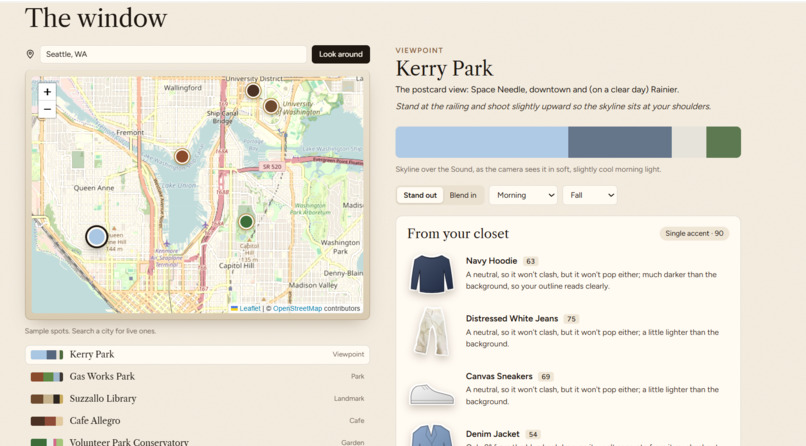Click the Look around button

341,54
